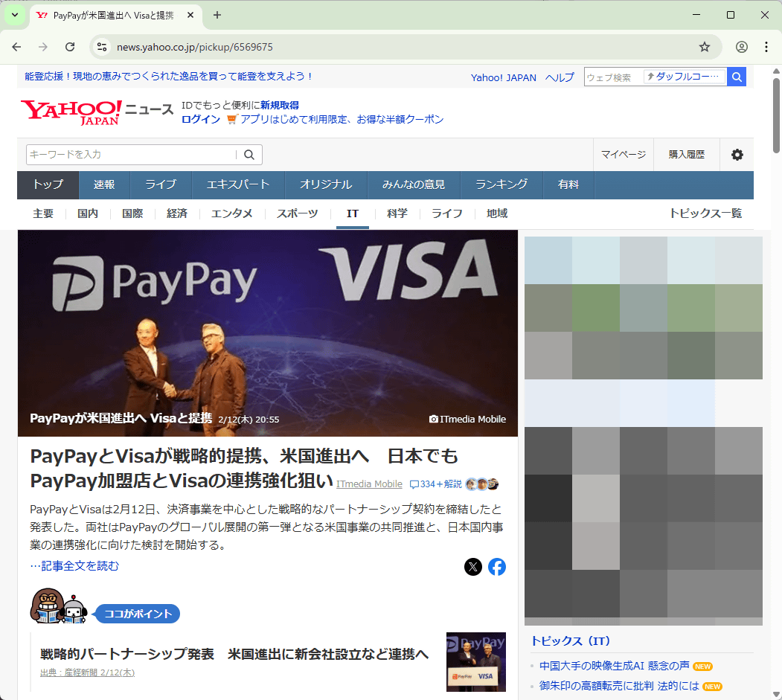Open 中国大手の映像生成AI 懸念の声 topic
Viewport: 782px width, 700px height.
tap(615, 666)
